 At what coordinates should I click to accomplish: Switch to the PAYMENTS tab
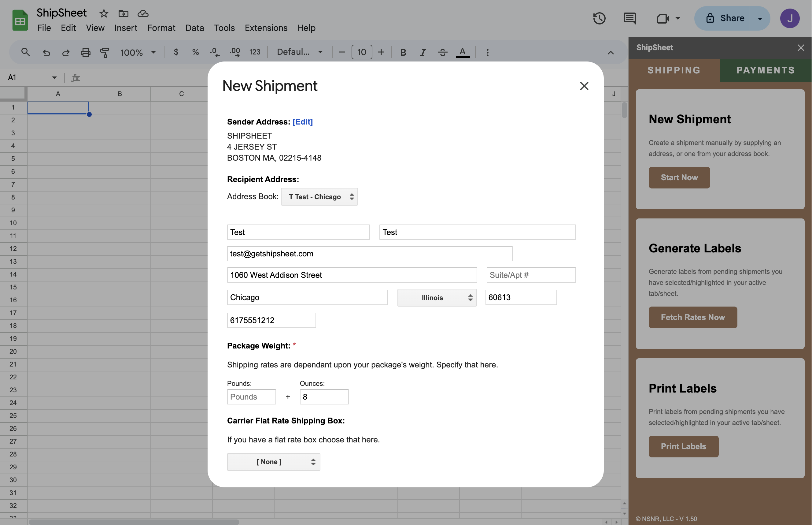tap(765, 70)
